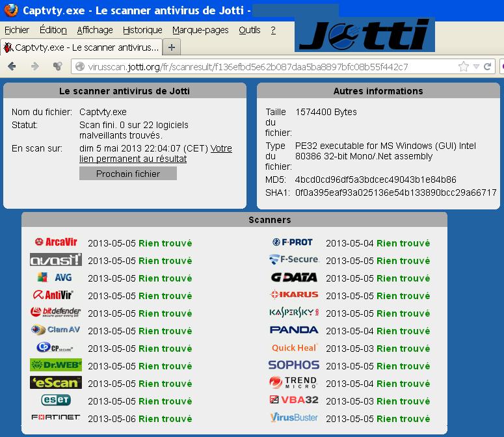
Task: Click the Trend Micro scanner logo
Action: point(294,383)
